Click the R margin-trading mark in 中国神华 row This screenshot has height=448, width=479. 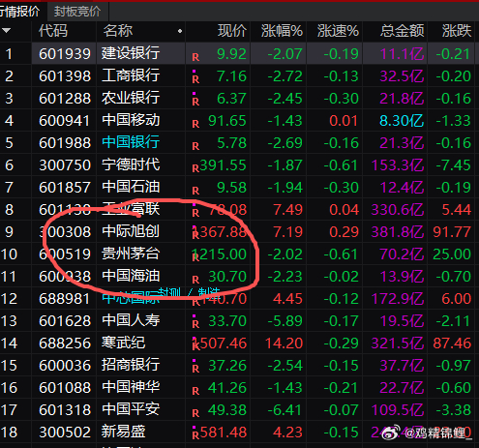pos(195,391)
